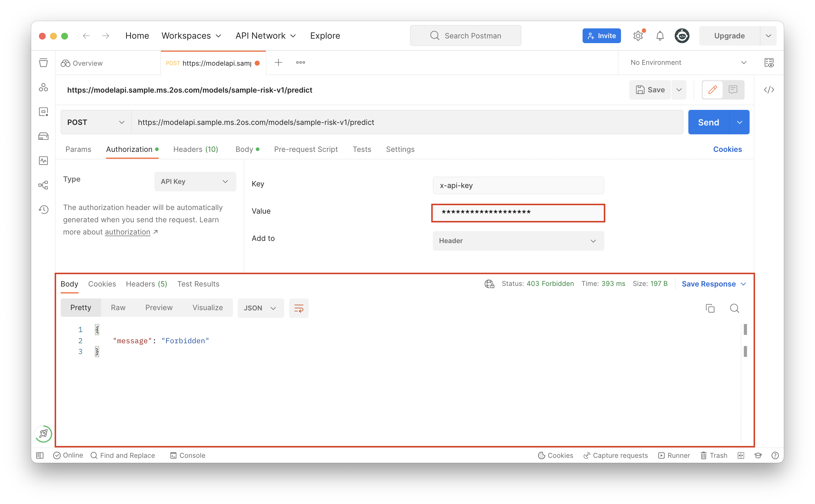This screenshot has height=504, width=815.
Task: Open the Flows panel icon
Action: pos(43,185)
